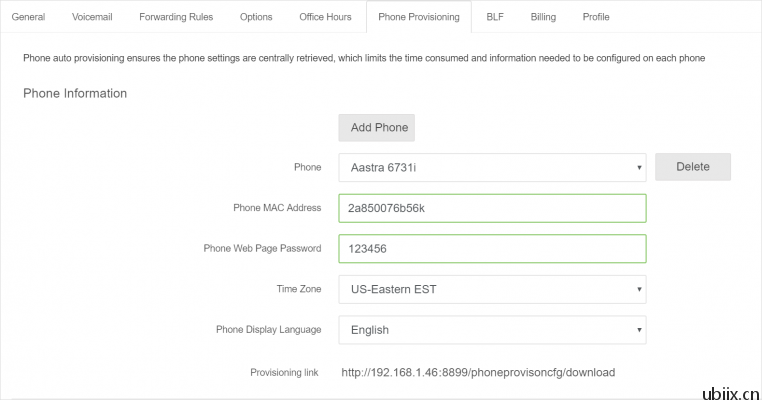Click the provisioning link URL
This screenshot has height=400, width=762.
(478, 372)
